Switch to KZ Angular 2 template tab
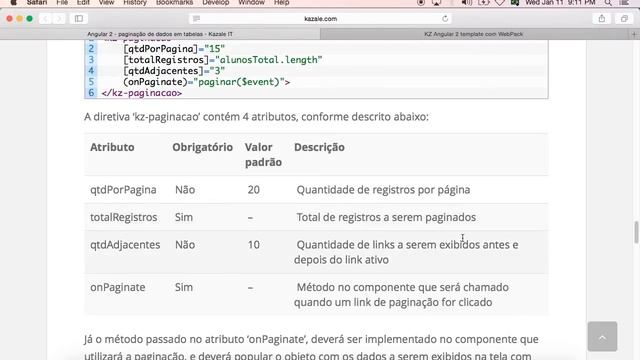 [473, 34]
